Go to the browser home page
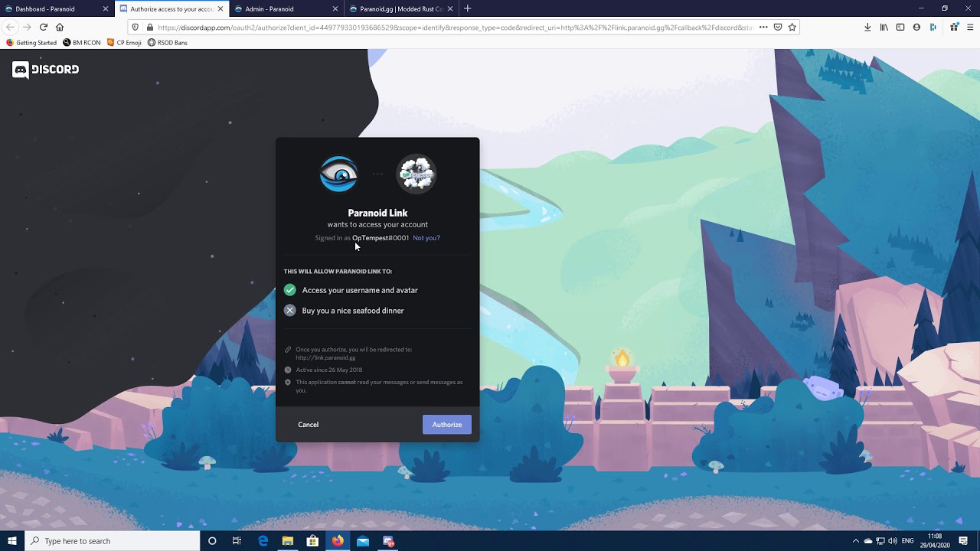The height and width of the screenshot is (551, 980). click(60, 27)
